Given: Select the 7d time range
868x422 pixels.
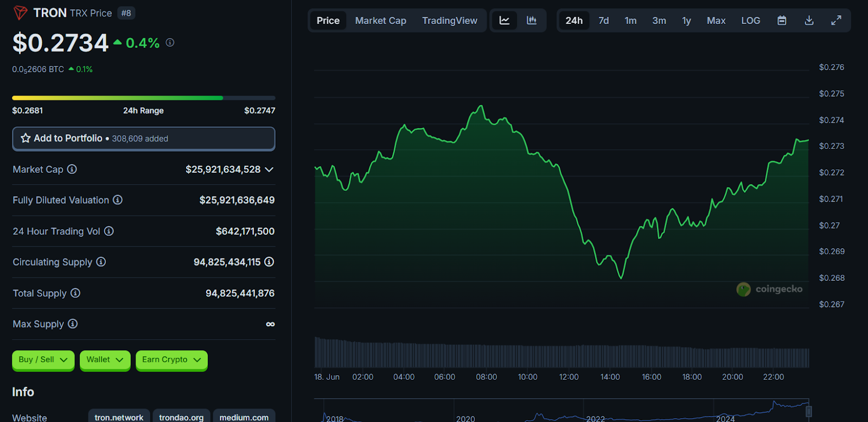Looking at the screenshot, I should point(603,21).
